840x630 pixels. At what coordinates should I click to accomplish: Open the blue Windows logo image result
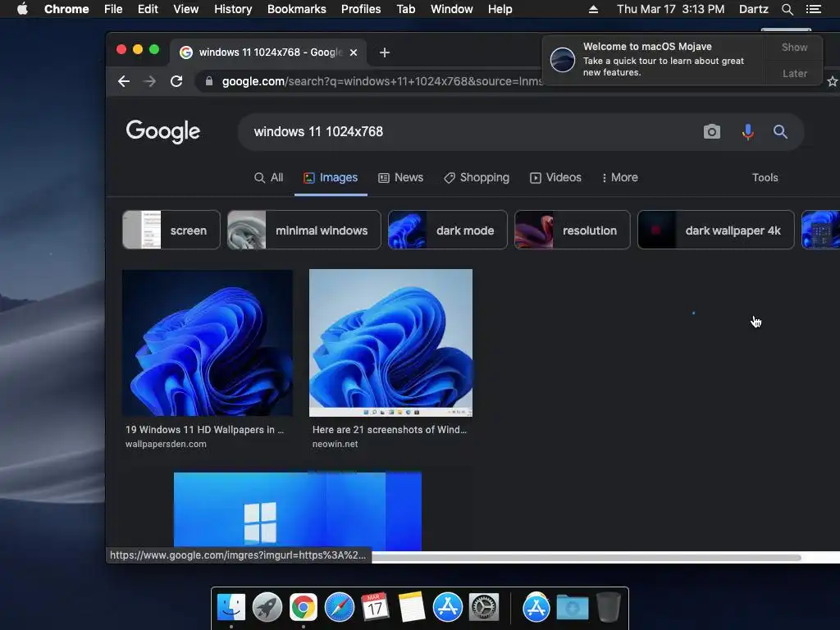(x=297, y=511)
